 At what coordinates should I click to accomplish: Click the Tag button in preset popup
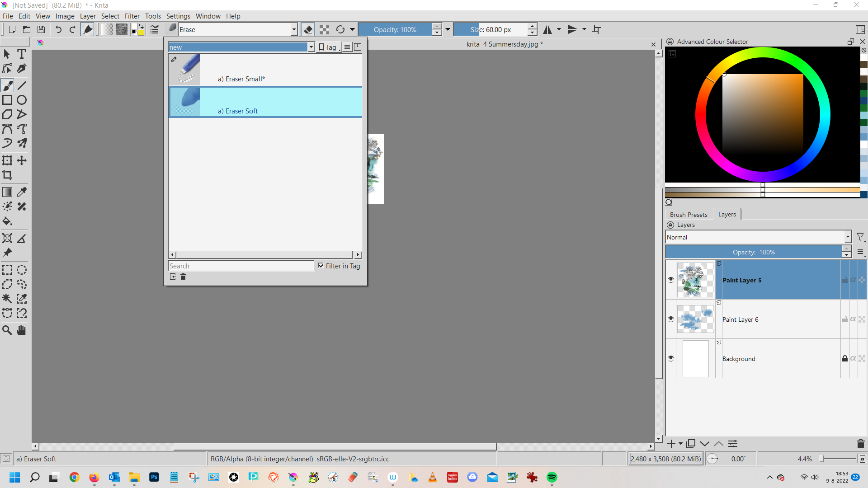tap(329, 47)
